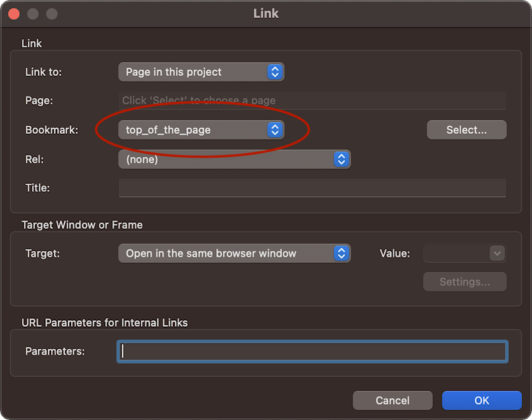Image resolution: width=532 pixels, height=420 pixels.
Task: Click the 'Link to:' label
Action: pos(43,72)
